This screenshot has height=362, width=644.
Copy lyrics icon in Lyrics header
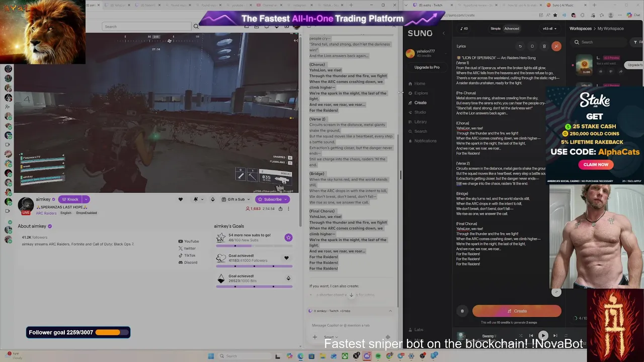(x=532, y=46)
